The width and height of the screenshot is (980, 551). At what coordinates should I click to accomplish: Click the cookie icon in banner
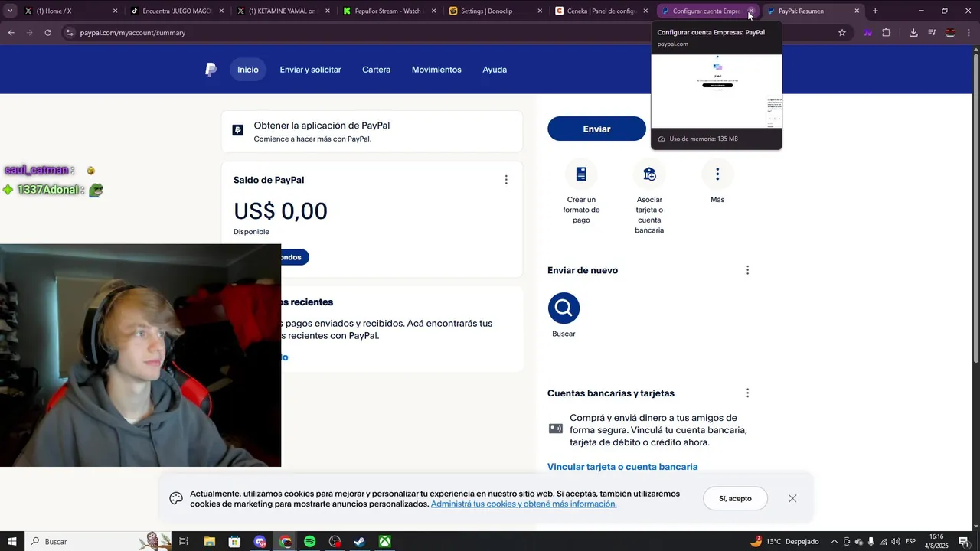coord(176,498)
